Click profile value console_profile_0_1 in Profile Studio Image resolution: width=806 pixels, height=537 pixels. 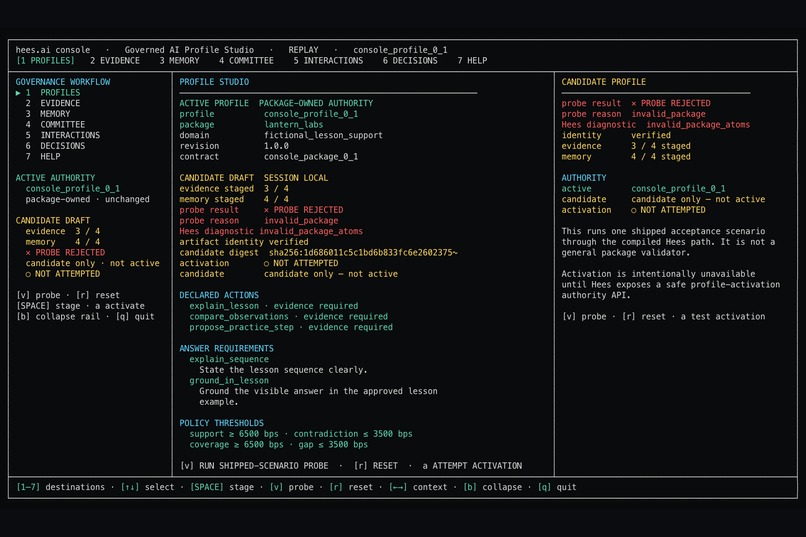pyautogui.click(x=311, y=114)
